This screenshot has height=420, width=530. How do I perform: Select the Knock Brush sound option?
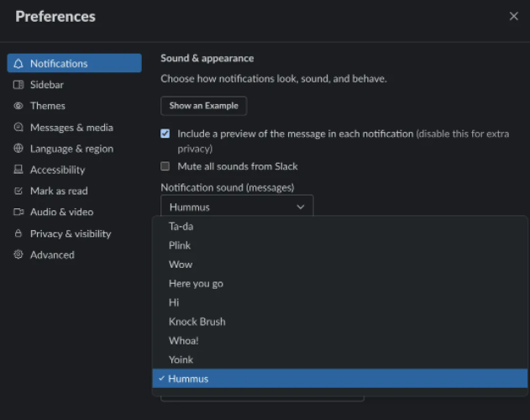[x=197, y=322]
